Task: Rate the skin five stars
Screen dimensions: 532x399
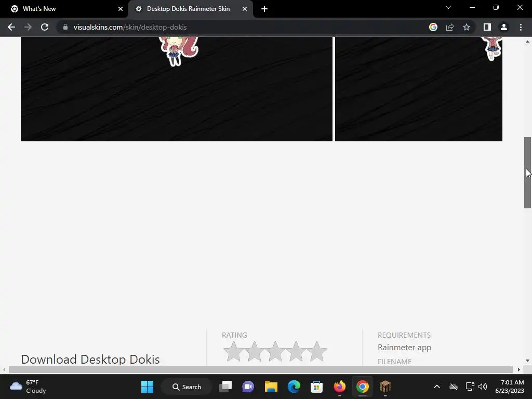Action: click(316, 352)
